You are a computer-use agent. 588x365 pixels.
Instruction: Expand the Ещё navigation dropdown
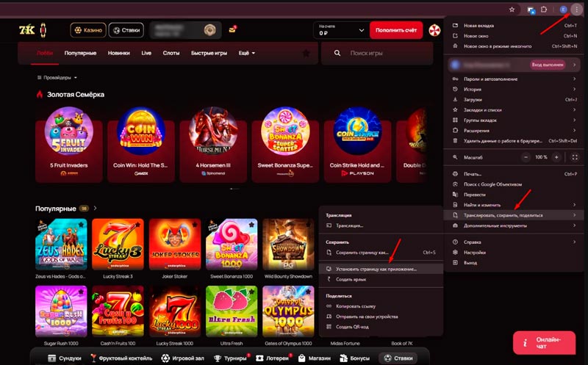pyautogui.click(x=247, y=53)
